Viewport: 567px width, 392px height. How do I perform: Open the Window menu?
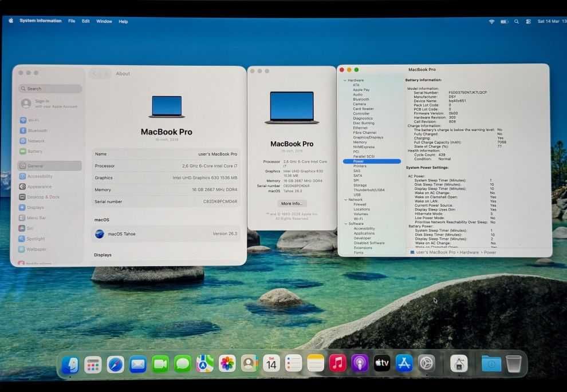(x=104, y=21)
